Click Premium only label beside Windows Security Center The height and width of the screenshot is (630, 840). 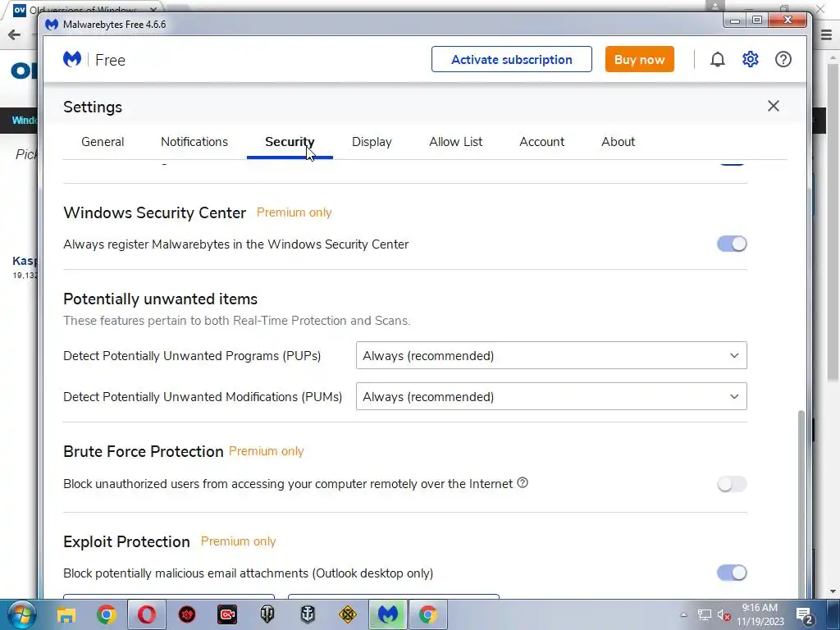(294, 212)
